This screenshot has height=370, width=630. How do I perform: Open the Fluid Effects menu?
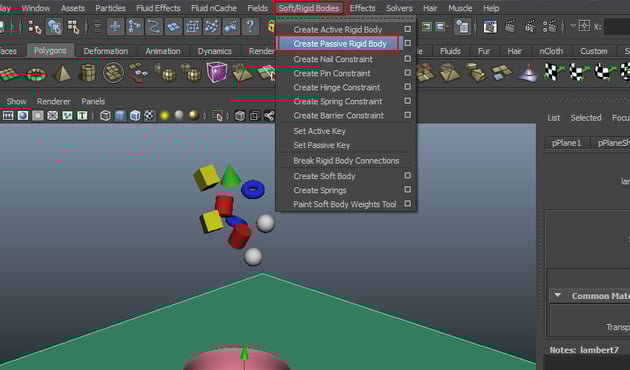[158, 8]
